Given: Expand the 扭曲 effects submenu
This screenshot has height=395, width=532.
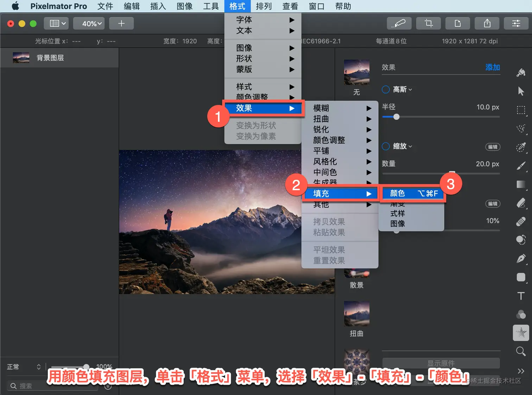Looking at the screenshot, I should point(340,119).
